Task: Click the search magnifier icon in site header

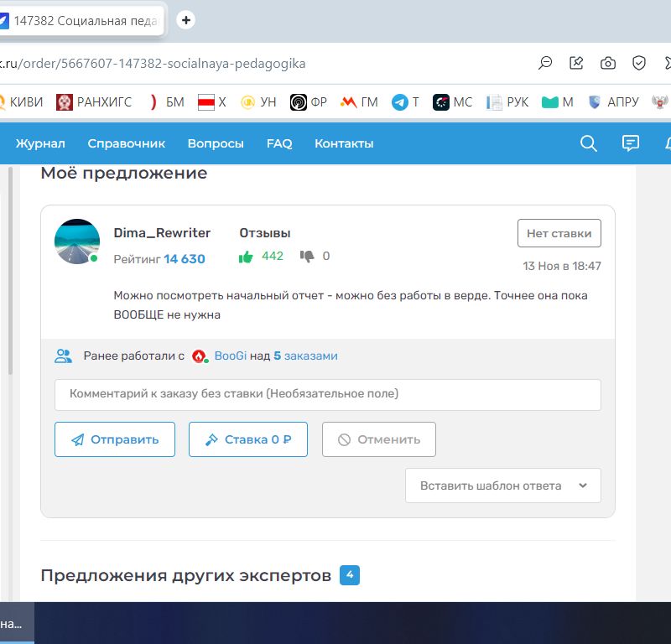Action: click(x=589, y=143)
